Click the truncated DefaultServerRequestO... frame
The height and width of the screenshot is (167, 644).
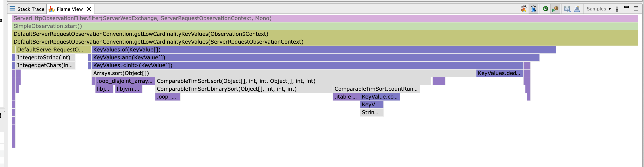52,50
